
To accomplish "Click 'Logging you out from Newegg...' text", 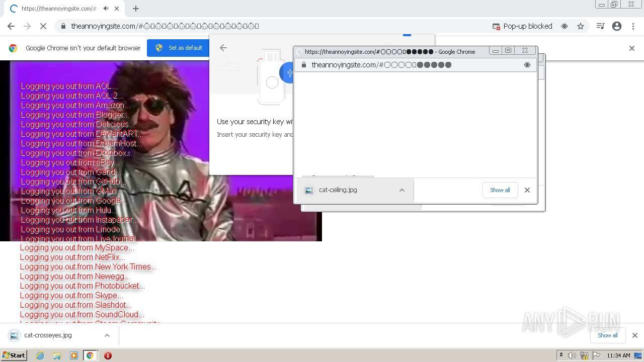I will tap(75, 276).
